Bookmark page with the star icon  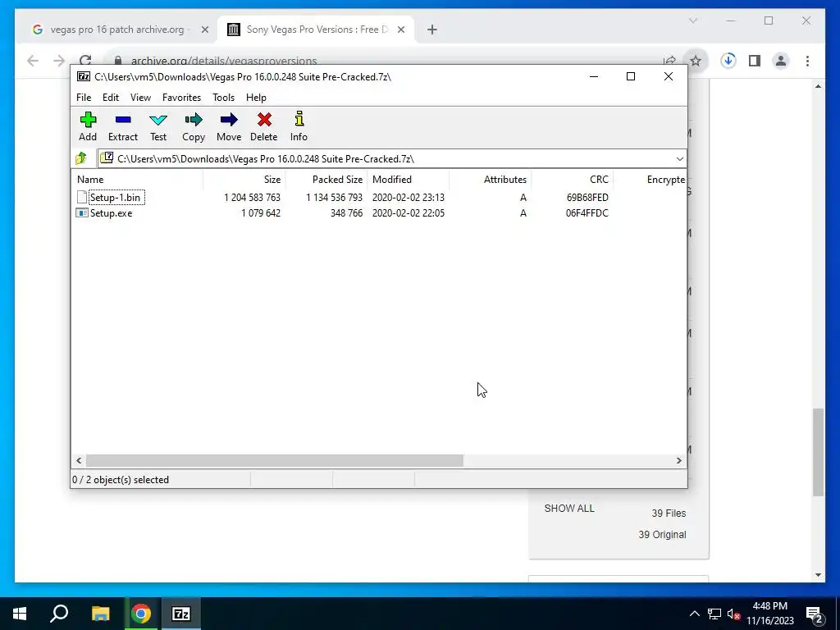pos(696,61)
